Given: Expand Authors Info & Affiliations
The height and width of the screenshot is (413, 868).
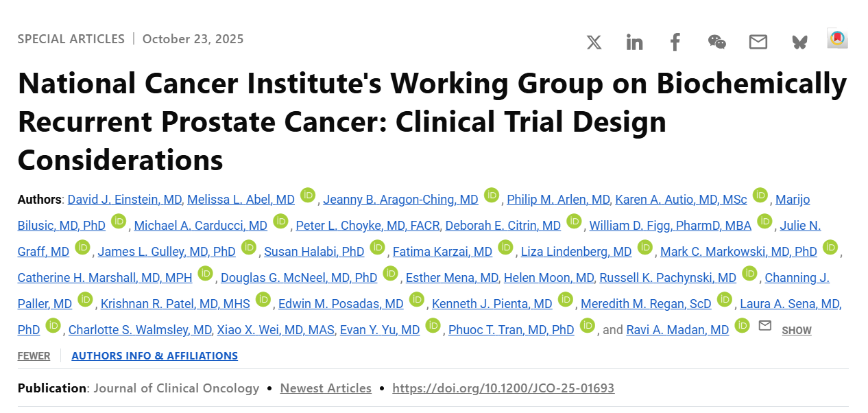Looking at the screenshot, I should pos(154,355).
